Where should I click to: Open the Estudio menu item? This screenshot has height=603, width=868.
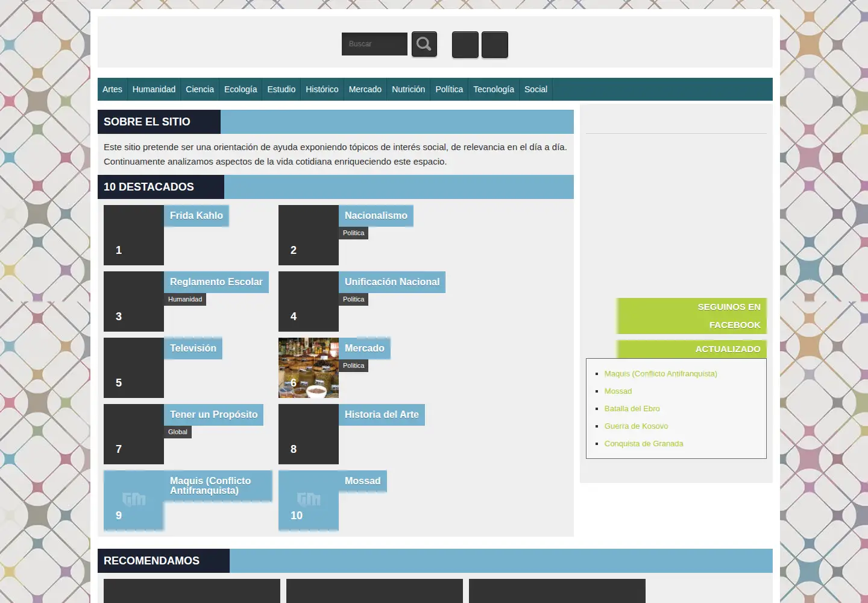tap(281, 89)
